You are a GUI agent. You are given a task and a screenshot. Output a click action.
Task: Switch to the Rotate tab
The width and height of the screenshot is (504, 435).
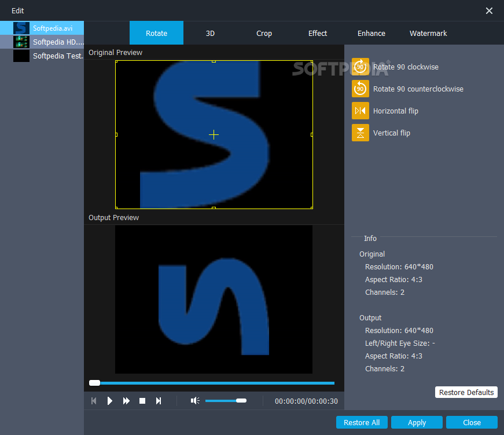(x=157, y=33)
